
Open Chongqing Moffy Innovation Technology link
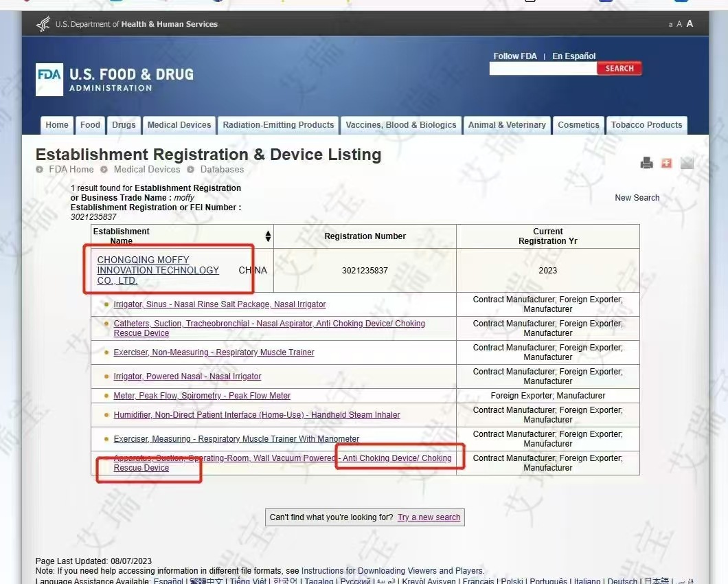click(x=158, y=271)
